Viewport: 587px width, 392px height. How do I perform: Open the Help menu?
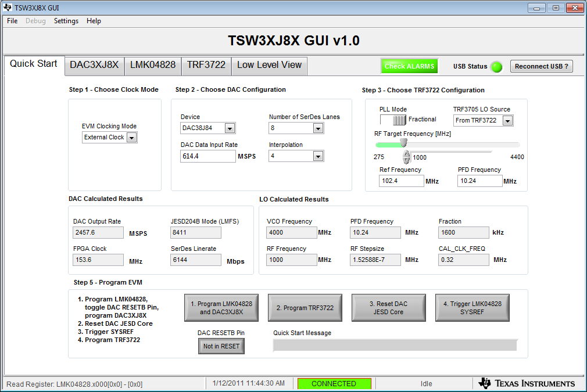tap(94, 21)
